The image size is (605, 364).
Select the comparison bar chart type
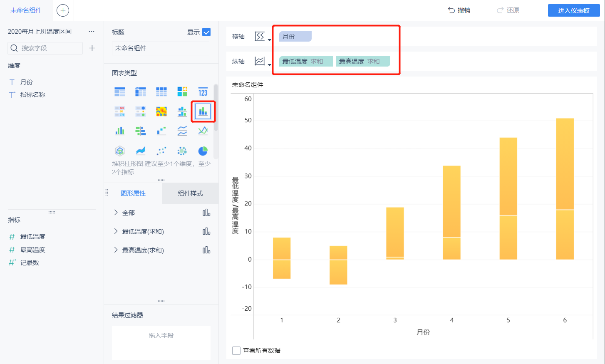pos(141,131)
